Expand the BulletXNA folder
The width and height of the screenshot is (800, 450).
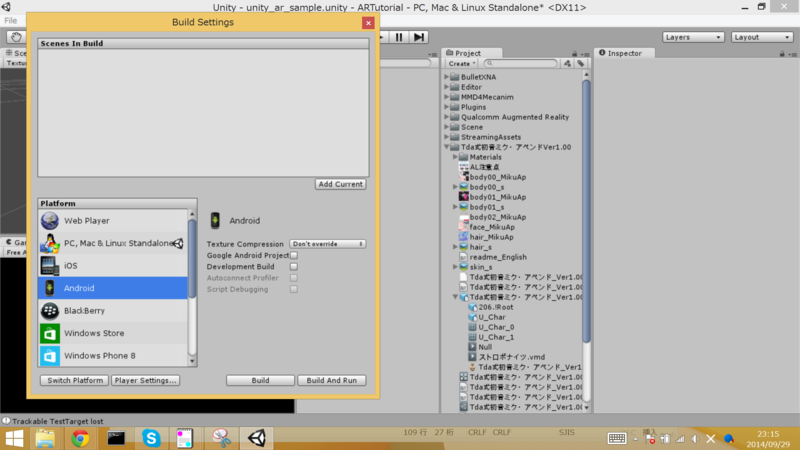tap(446, 77)
